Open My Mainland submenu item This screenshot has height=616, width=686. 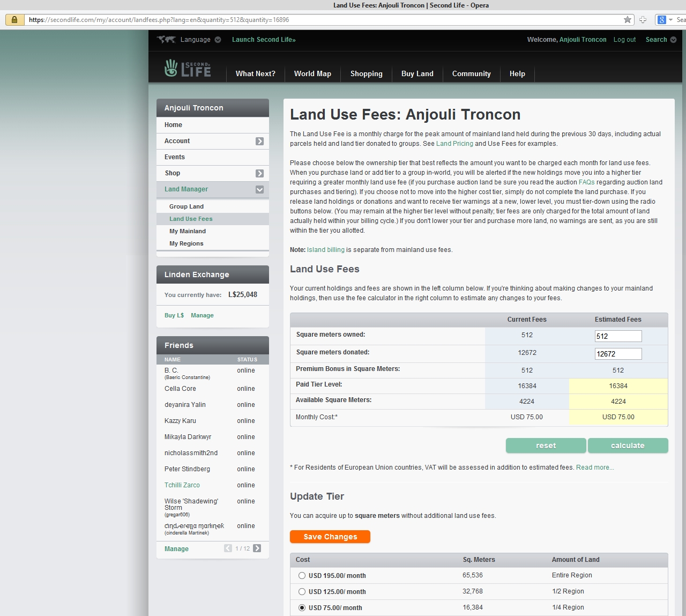tap(188, 231)
